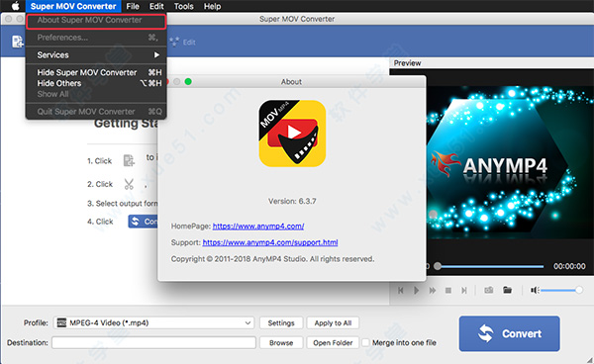Mute audio with the speaker icon
The width and height of the screenshot is (594, 364).
coord(535,290)
